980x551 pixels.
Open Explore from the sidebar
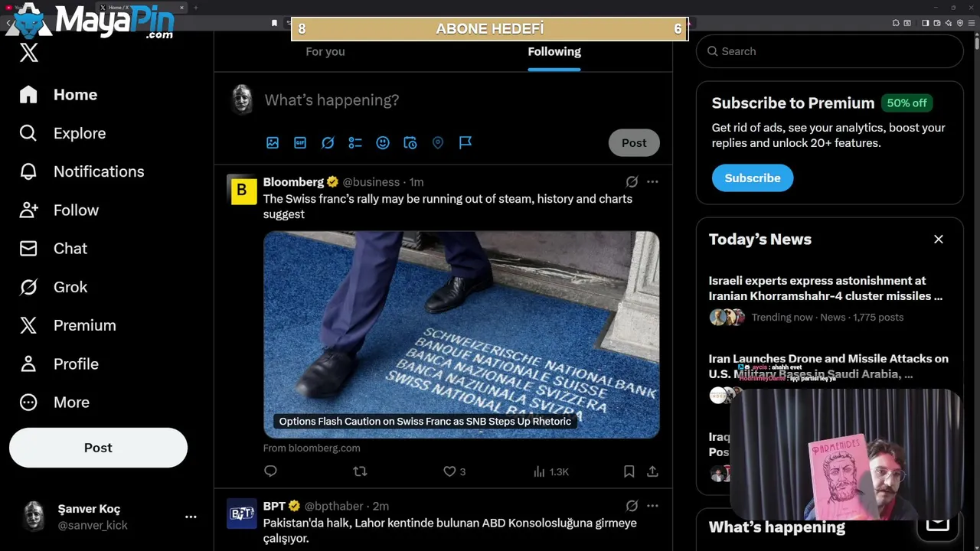(63, 133)
